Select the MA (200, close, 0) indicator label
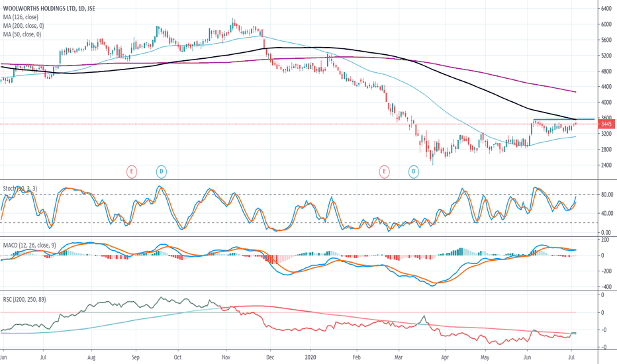Viewport: 617px width, 364px height. (x=24, y=26)
